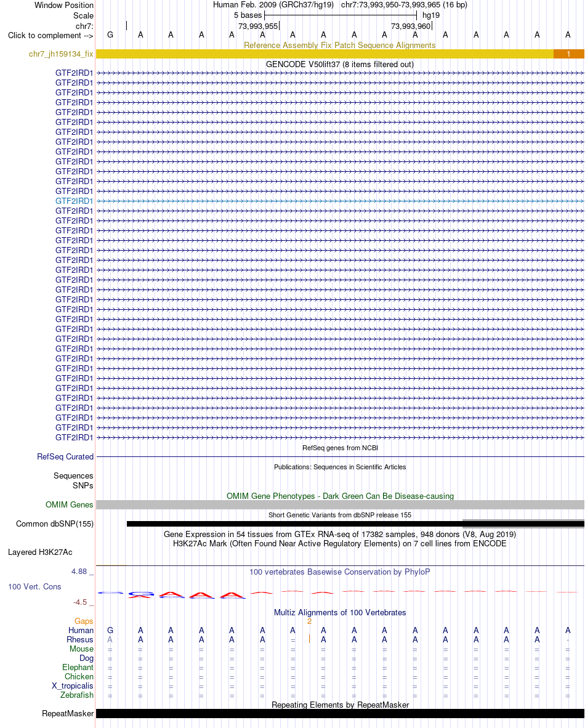Screen dimensions: 585x728
Task: Open the RepeatMasker track label
Action: tap(68, 714)
